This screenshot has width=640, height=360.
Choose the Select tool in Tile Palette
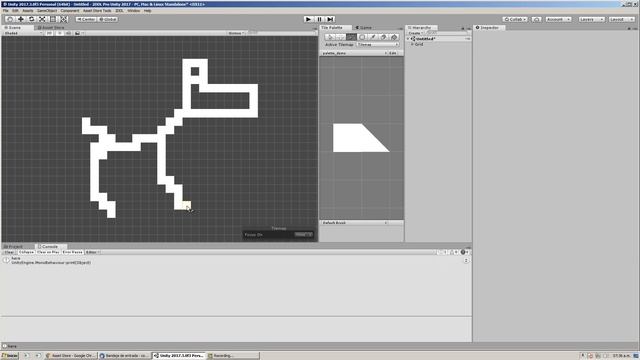pos(330,37)
